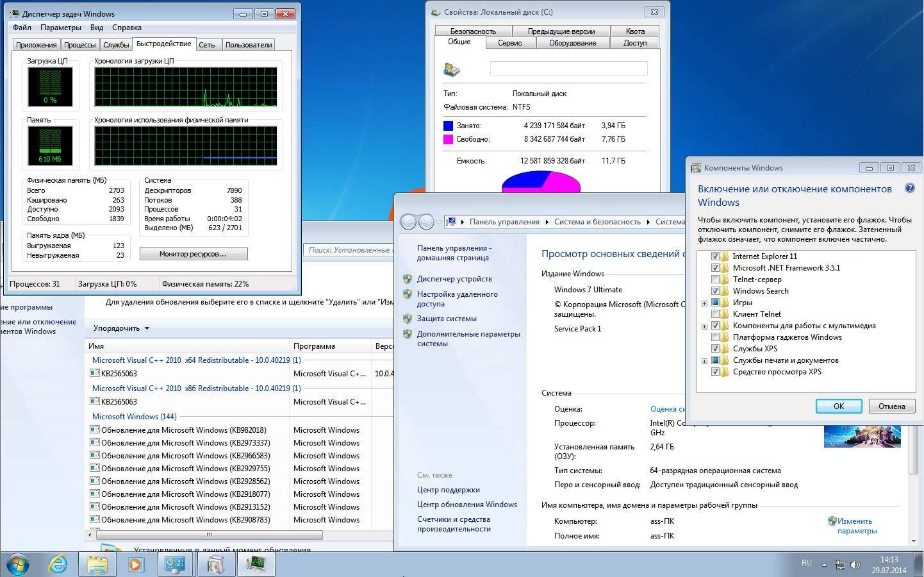
Task: Click the disk label input field
Action: tap(568, 69)
